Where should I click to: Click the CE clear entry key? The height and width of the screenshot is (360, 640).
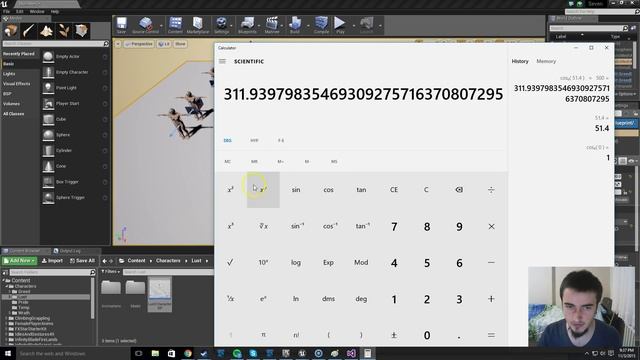[394, 190]
